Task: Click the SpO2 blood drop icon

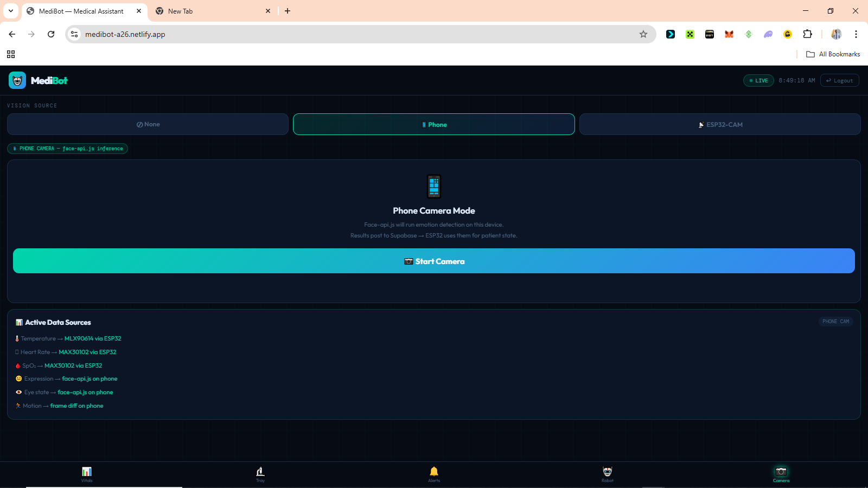Action: tap(18, 365)
